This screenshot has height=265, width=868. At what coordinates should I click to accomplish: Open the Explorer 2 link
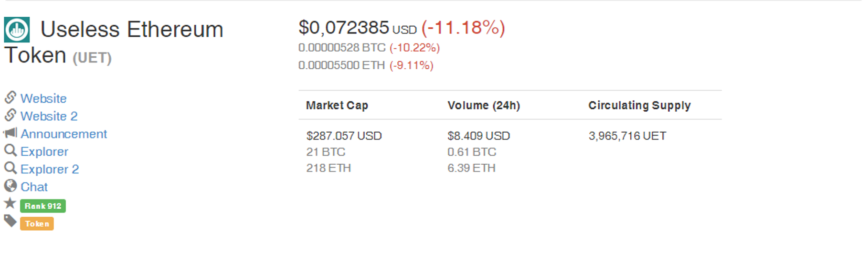click(x=50, y=170)
